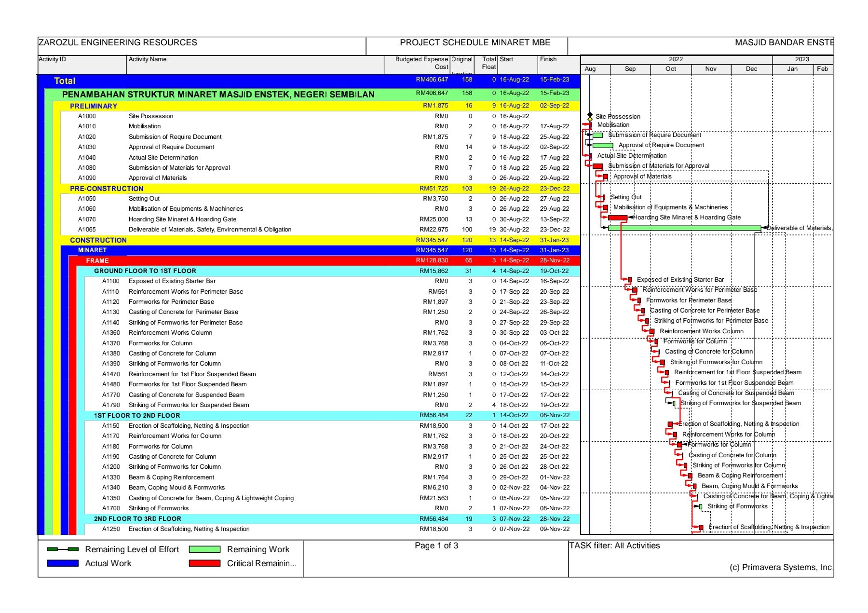Click the green Remaining Work legend swatch
The image size is (868, 613).
[x=204, y=549]
